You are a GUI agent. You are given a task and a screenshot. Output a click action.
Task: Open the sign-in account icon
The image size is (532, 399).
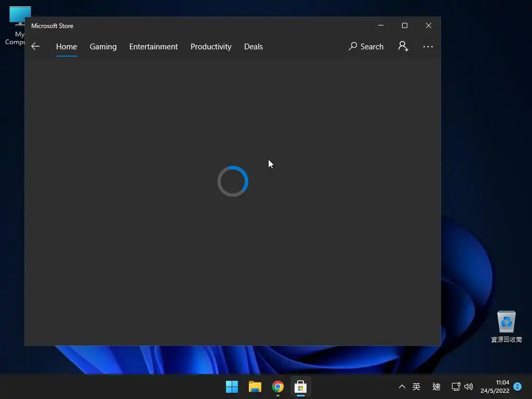(403, 46)
